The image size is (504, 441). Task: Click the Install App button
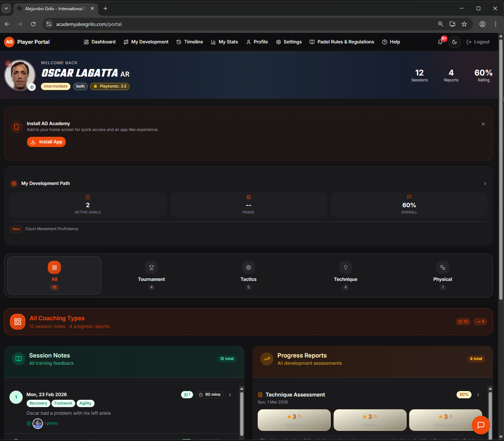pos(46,142)
